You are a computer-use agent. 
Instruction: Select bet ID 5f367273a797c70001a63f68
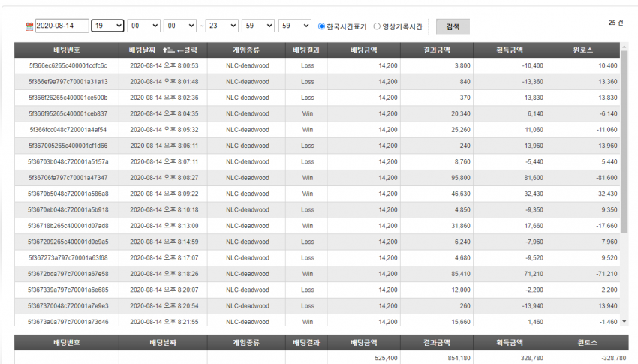tap(68, 258)
